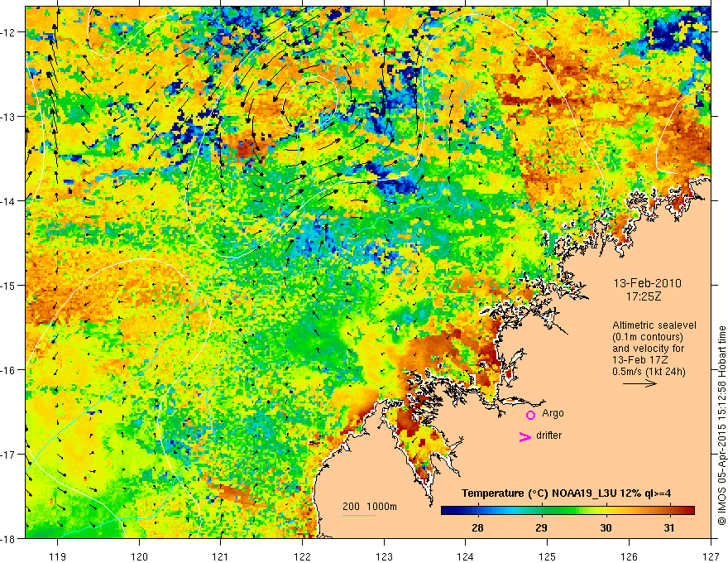Viewport: 728px width, 563px height.
Task: Click the '(0.1m contours)' legend line
Action: [x=647, y=337]
